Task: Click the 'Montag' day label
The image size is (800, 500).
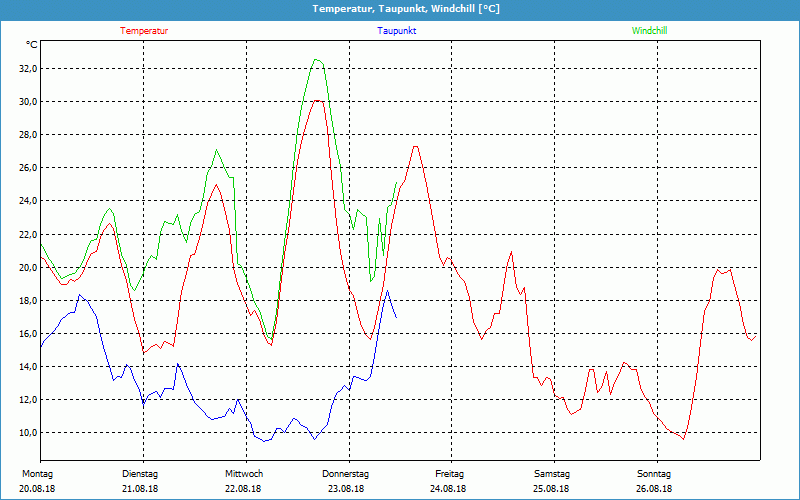Action: click(x=38, y=474)
